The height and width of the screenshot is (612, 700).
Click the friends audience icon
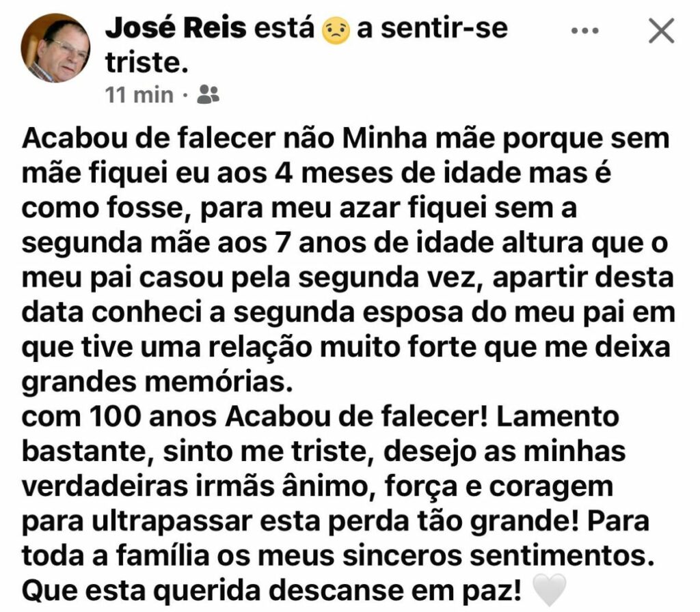click(207, 94)
